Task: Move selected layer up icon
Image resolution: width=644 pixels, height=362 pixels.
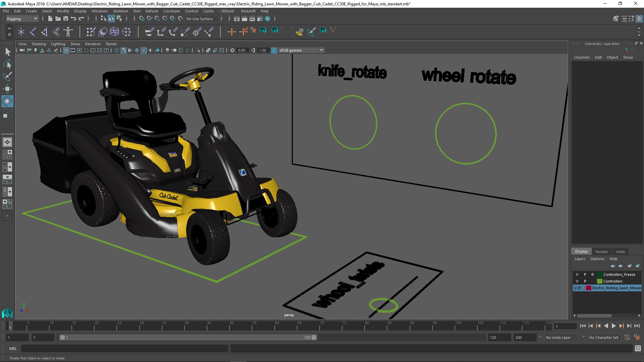Action: point(613,266)
